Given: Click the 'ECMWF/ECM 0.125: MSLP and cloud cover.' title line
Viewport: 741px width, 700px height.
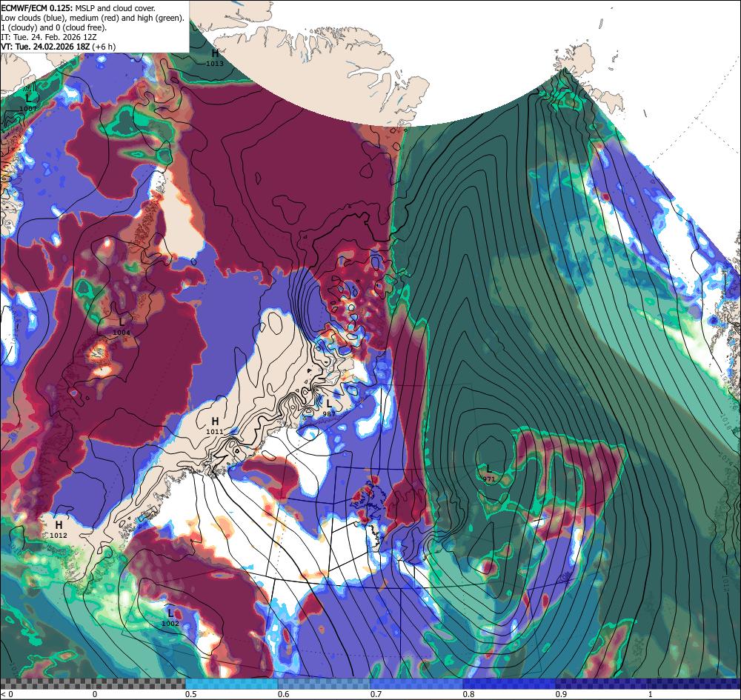Looking at the screenshot, I should point(78,8).
